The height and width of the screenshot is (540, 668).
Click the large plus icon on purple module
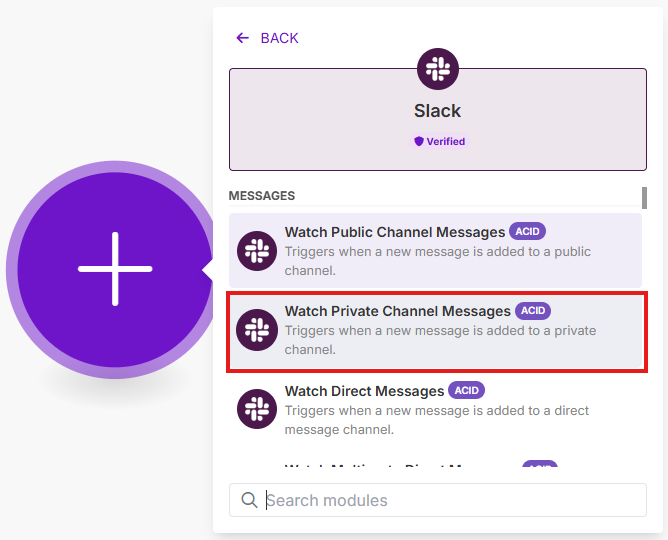tap(115, 269)
